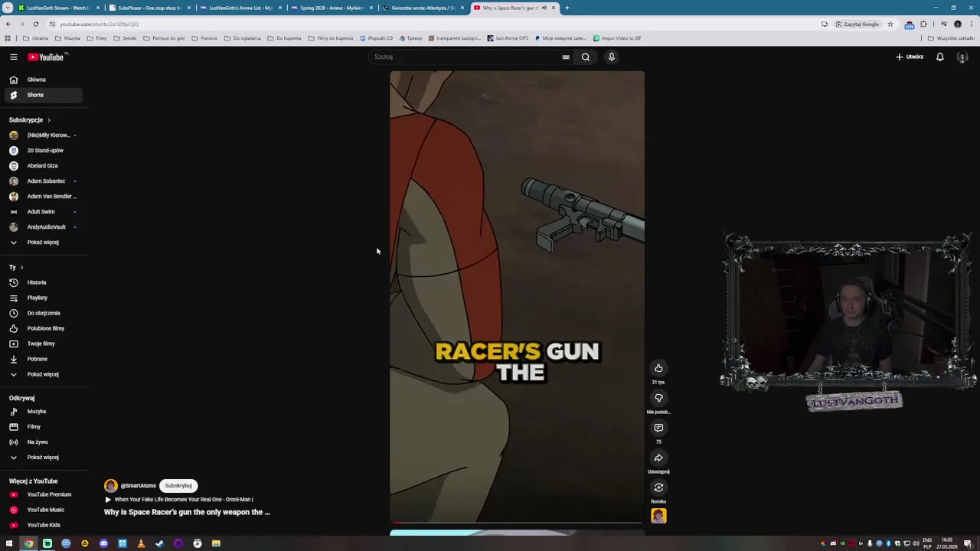
Task: Open the AndyAudioVault channel
Action: pyautogui.click(x=42, y=227)
